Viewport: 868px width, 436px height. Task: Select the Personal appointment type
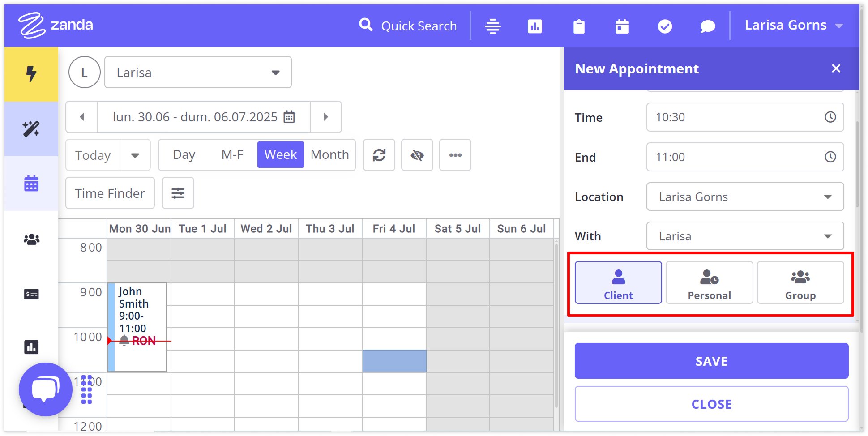[709, 282]
